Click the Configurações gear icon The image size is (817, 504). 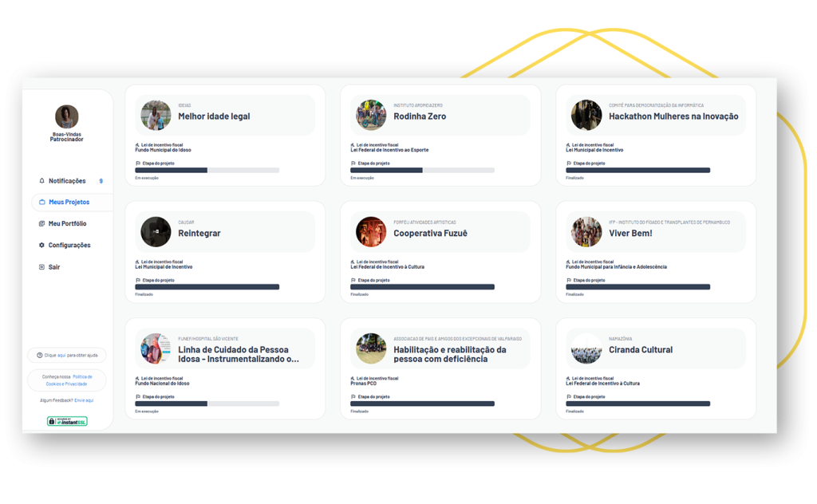(41, 245)
